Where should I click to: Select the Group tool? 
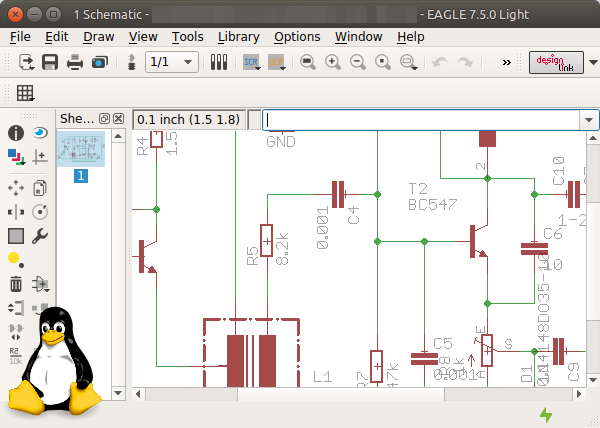click(16, 236)
